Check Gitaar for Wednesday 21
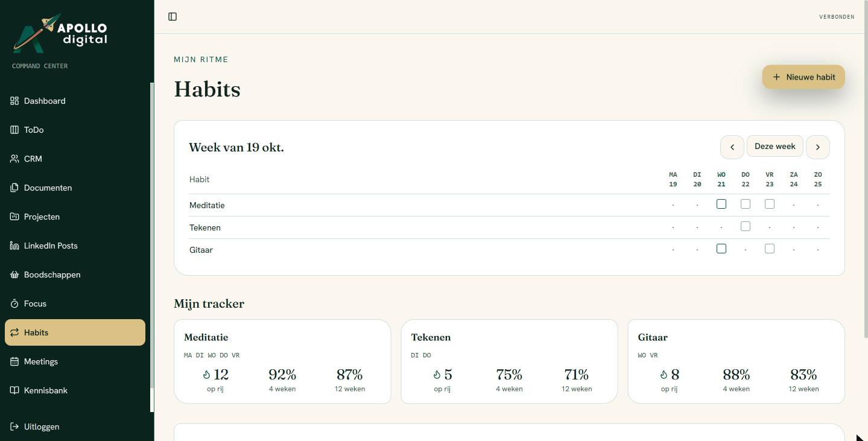This screenshot has width=868, height=441. (x=721, y=249)
